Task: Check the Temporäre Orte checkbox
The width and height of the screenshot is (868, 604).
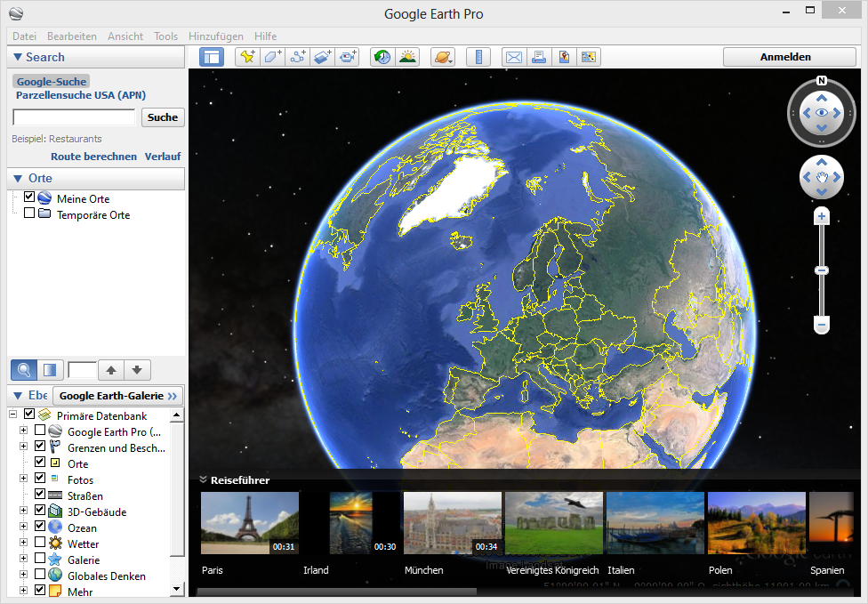Action: [x=29, y=213]
